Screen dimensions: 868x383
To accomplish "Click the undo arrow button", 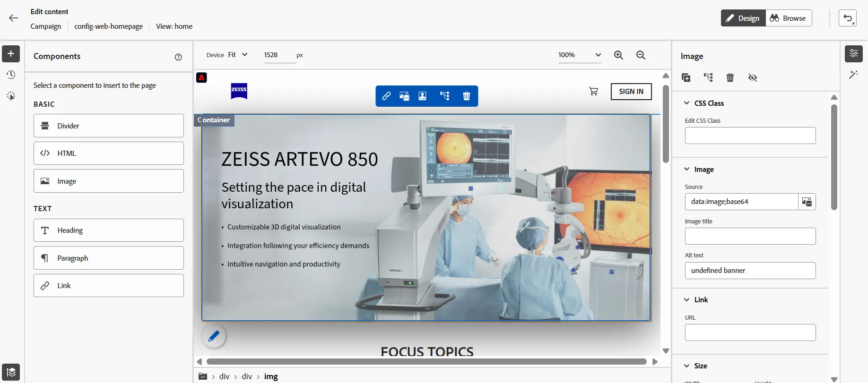I will (848, 18).
